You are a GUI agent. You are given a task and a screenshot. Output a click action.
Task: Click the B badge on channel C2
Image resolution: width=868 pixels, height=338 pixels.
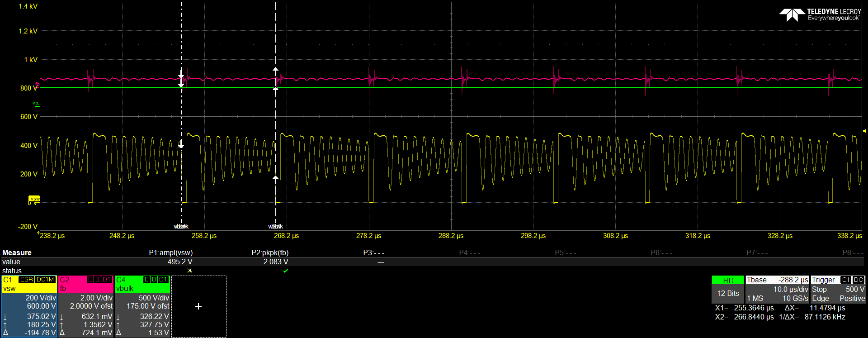coord(97,280)
